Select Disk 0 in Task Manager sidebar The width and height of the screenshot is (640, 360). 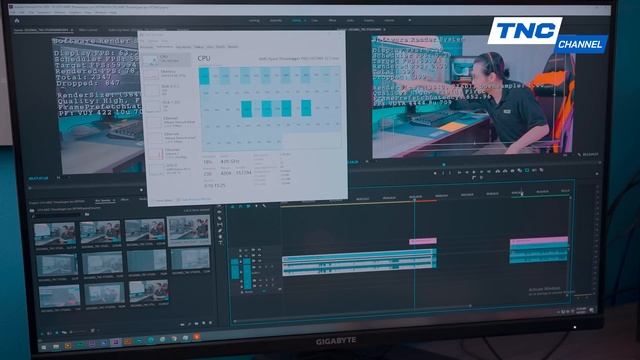tap(167, 89)
